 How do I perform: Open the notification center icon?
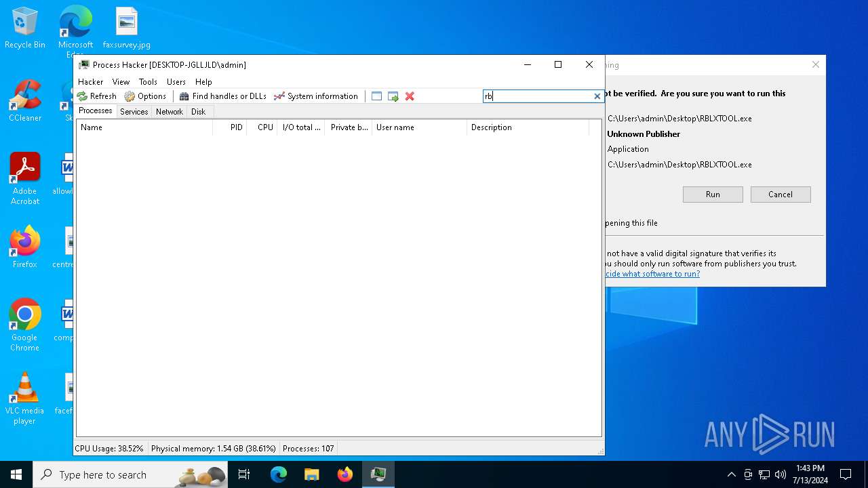click(x=846, y=474)
